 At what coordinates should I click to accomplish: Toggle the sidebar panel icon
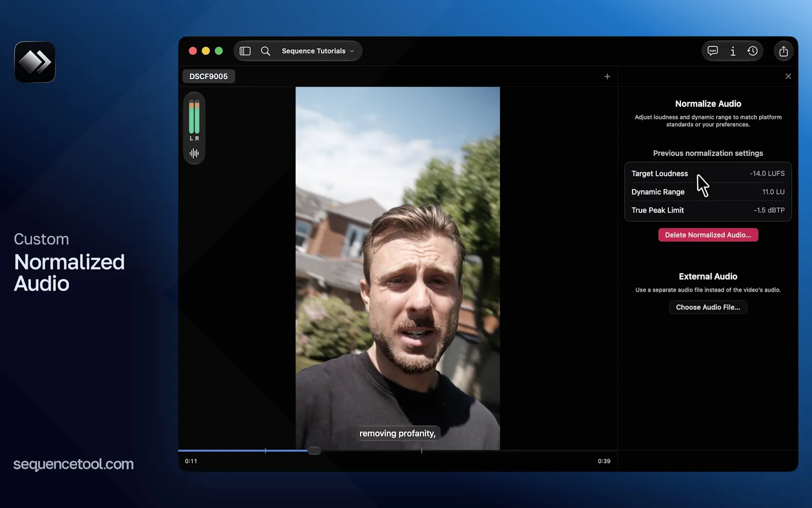(245, 51)
